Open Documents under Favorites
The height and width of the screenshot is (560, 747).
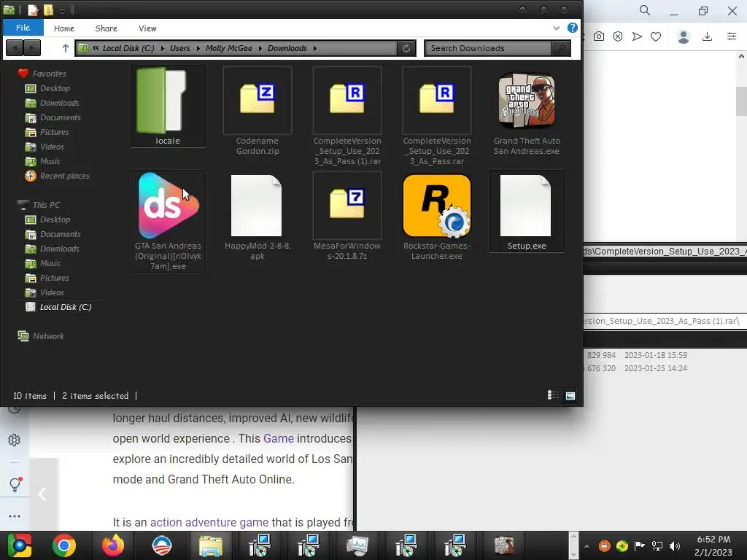pos(60,117)
